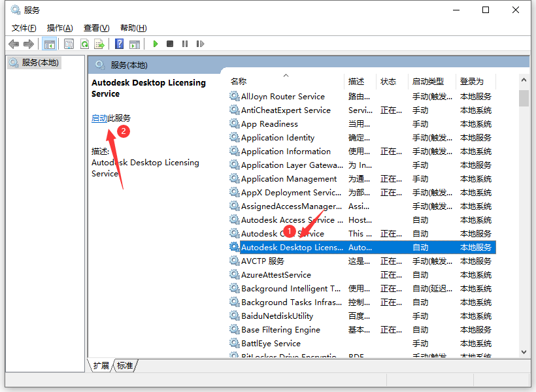Click the Export List toolbar icon
The image size is (536, 392).
tap(99, 44)
